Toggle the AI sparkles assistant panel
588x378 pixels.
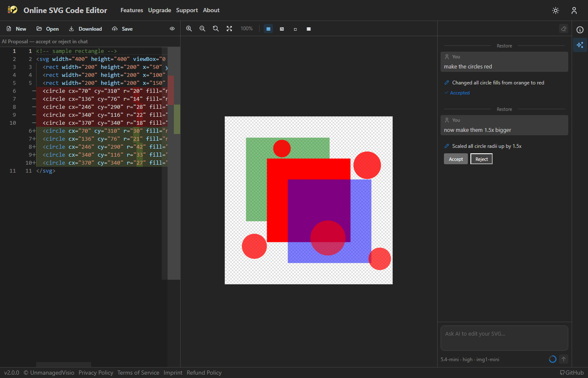580,45
